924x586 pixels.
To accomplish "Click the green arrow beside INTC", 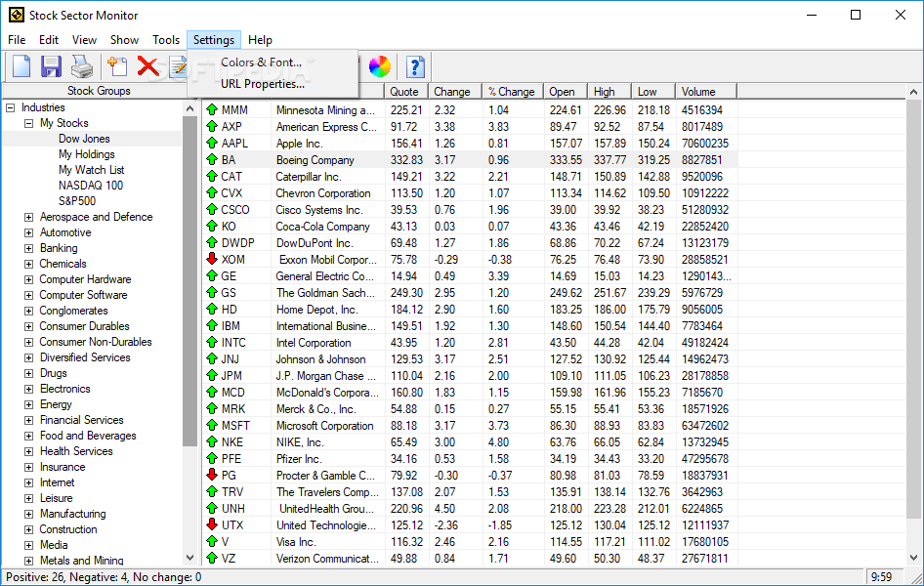I will click(x=212, y=342).
